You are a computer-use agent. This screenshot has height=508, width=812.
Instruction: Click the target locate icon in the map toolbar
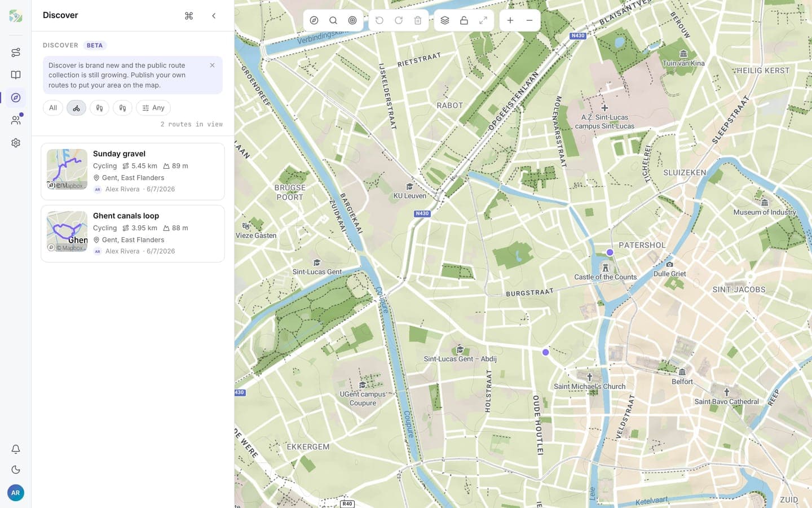click(x=352, y=20)
